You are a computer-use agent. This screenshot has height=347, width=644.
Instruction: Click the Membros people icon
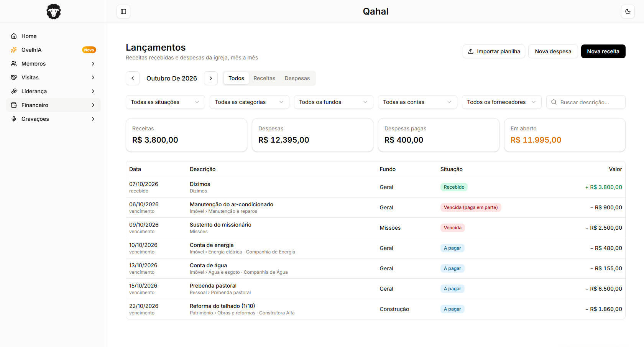tap(14, 64)
